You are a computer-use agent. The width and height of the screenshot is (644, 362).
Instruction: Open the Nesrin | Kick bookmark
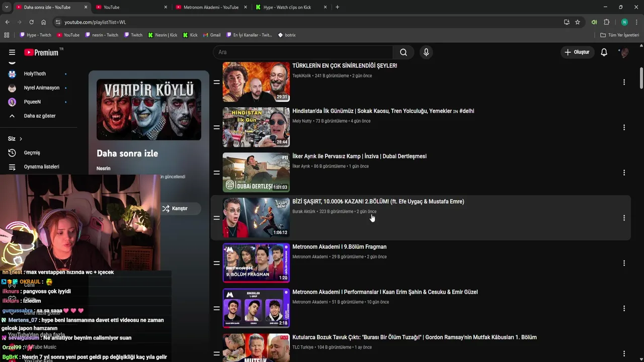pyautogui.click(x=163, y=35)
